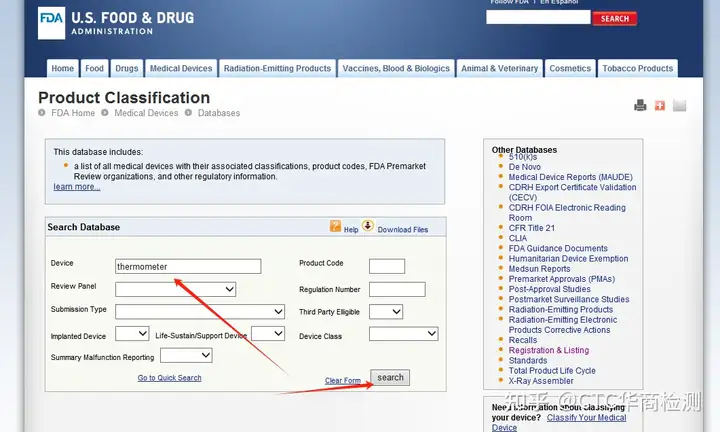Click the Download Files arrow icon
This screenshot has width=720, height=432.
(x=368, y=227)
